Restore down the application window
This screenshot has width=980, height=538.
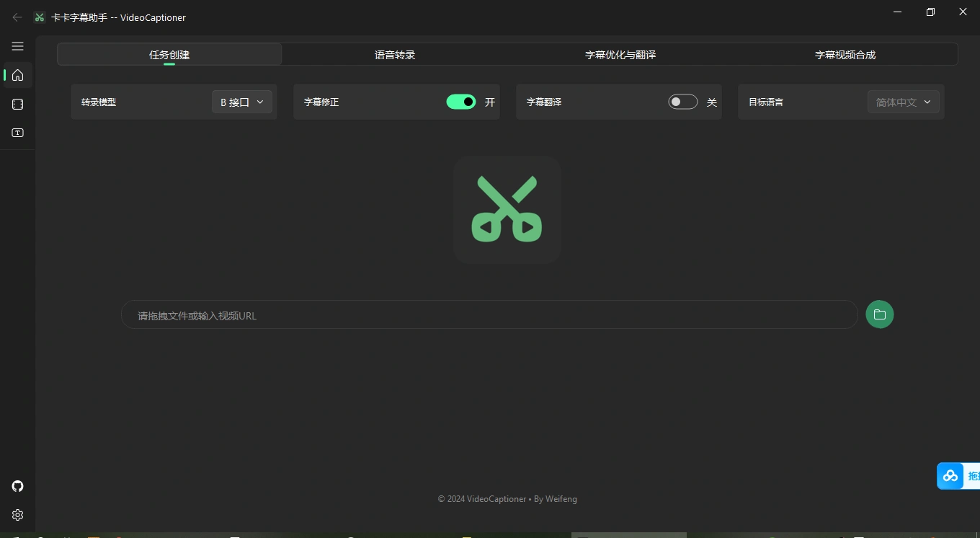930,12
